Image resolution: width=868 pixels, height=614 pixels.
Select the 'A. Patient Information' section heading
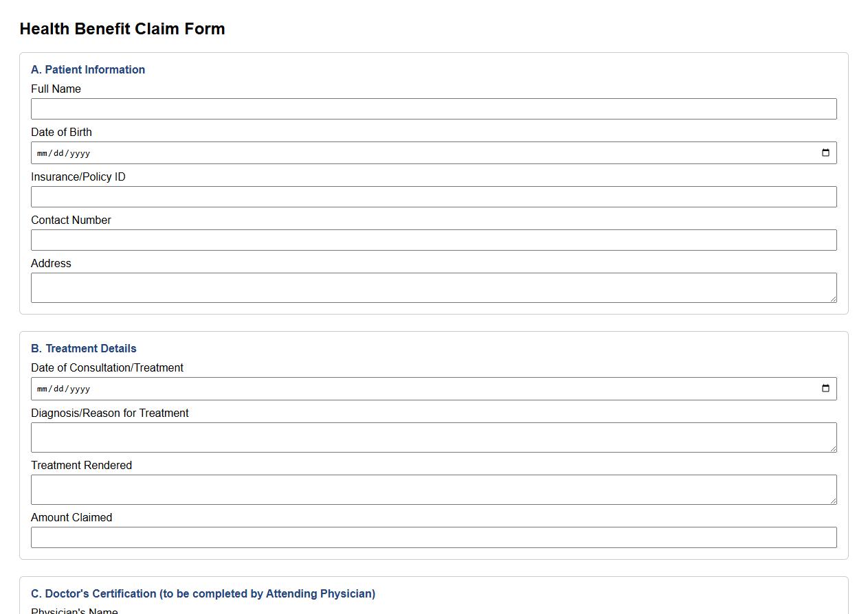(88, 69)
